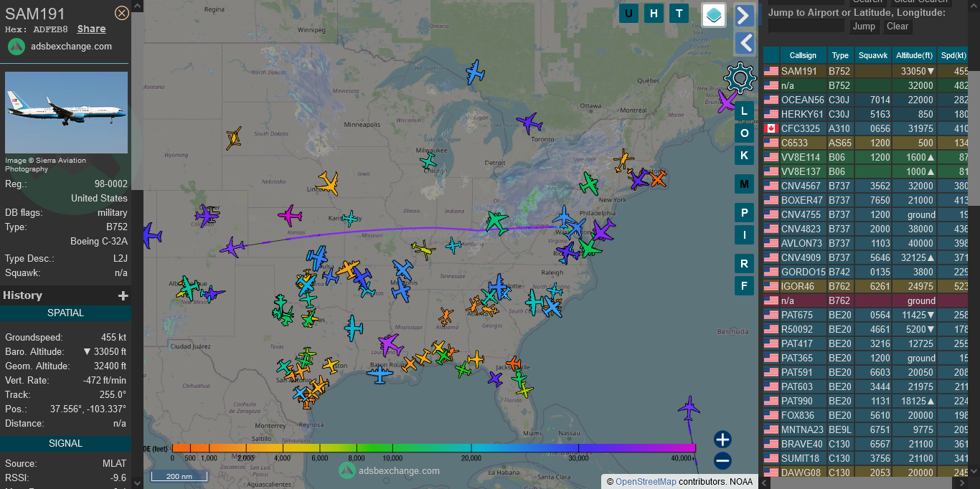Select the HERKY61 table row
The width and height of the screenshot is (980, 489).
point(866,114)
